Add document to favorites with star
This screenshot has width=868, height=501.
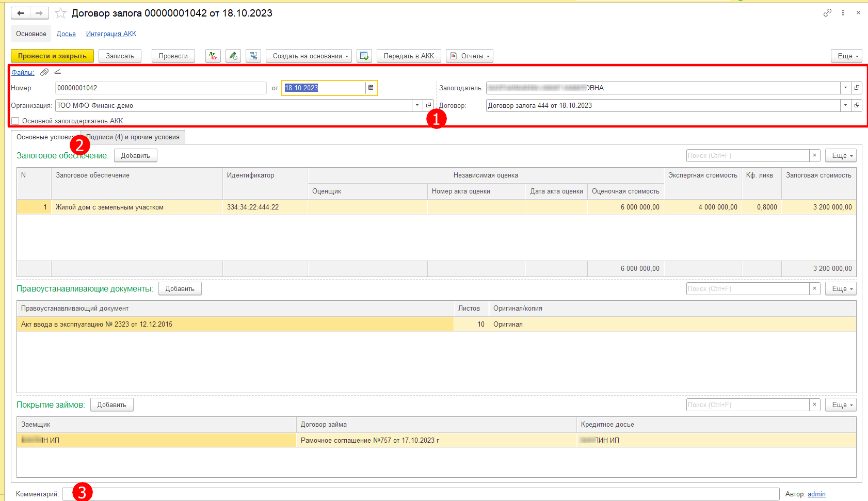pyautogui.click(x=60, y=13)
